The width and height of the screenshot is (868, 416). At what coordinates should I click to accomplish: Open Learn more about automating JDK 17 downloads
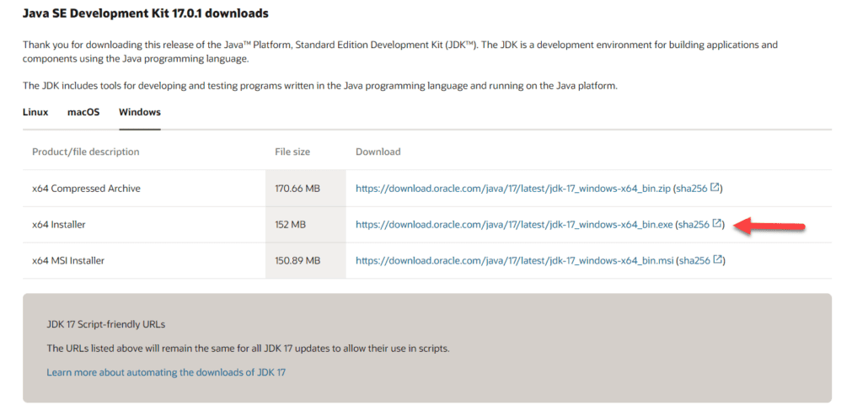coord(166,372)
